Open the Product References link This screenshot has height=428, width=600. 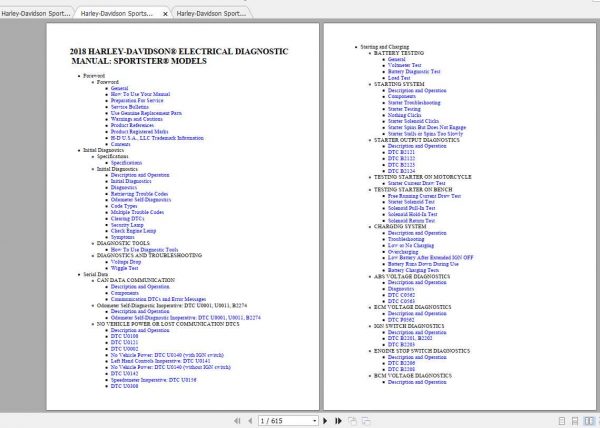click(x=132, y=125)
